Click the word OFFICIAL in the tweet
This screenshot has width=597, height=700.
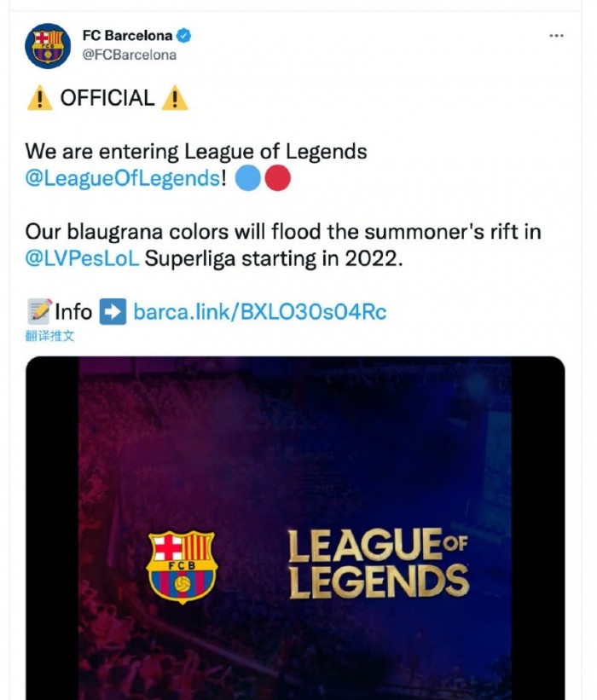coord(107,98)
